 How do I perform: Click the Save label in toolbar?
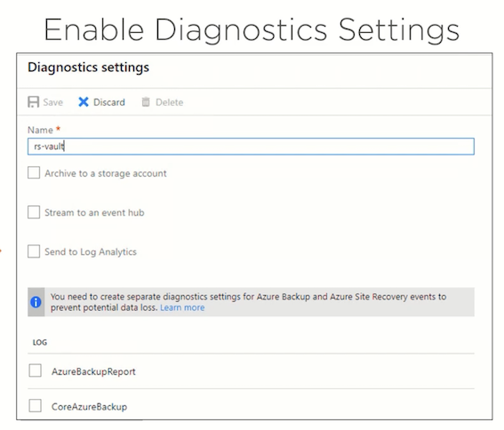point(53,102)
